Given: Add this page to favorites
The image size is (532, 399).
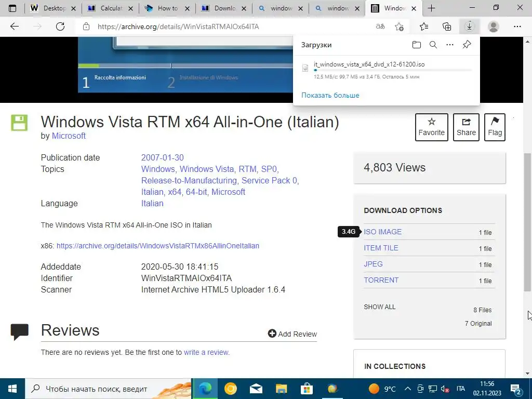Looking at the screenshot, I should coord(400,26).
